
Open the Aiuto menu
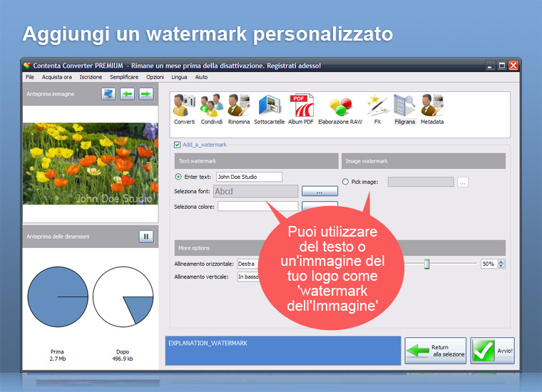click(201, 77)
